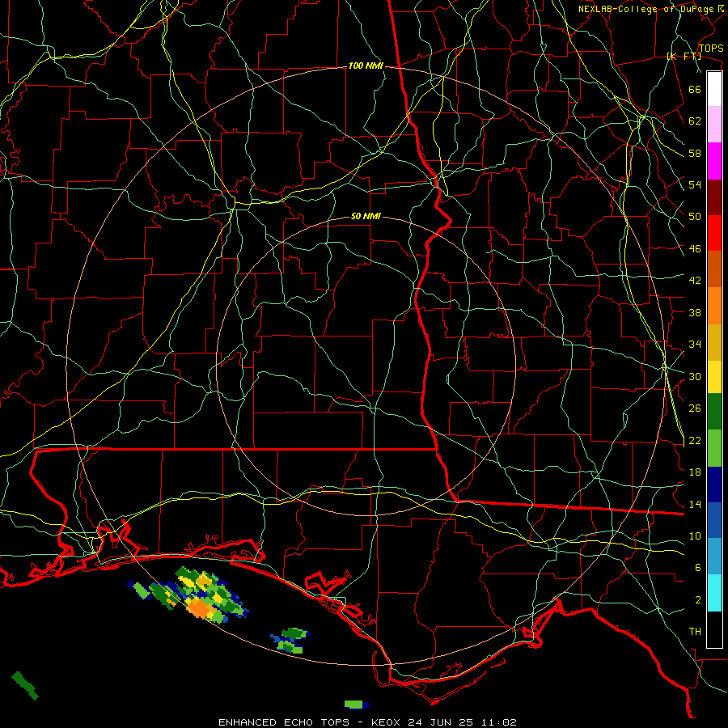The image size is (728, 728).
Task: Click the bright red legend swatch
Action: [x=714, y=233]
